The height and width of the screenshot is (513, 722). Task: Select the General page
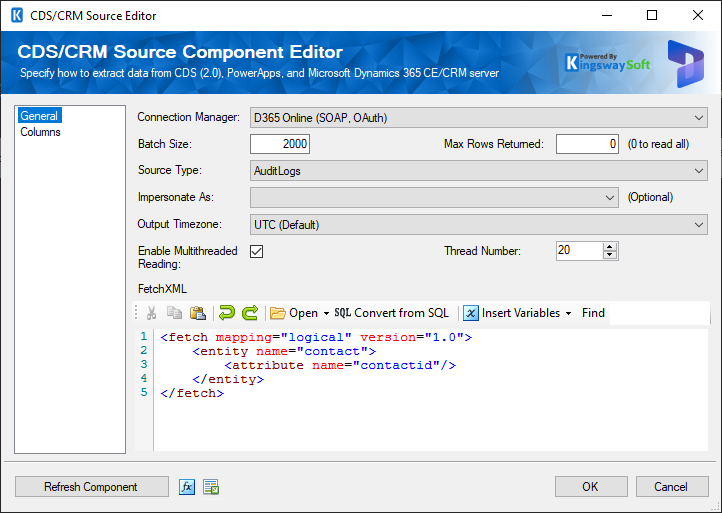(x=40, y=116)
